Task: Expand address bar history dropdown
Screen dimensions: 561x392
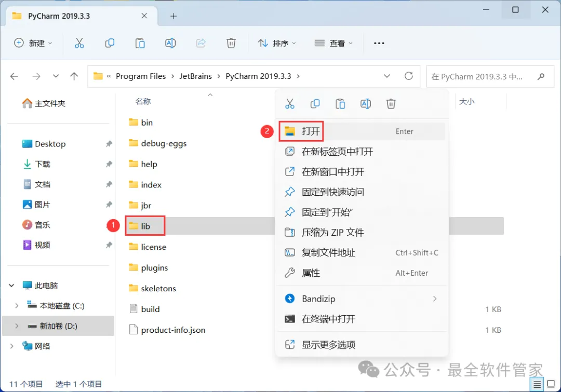Action: (387, 76)
